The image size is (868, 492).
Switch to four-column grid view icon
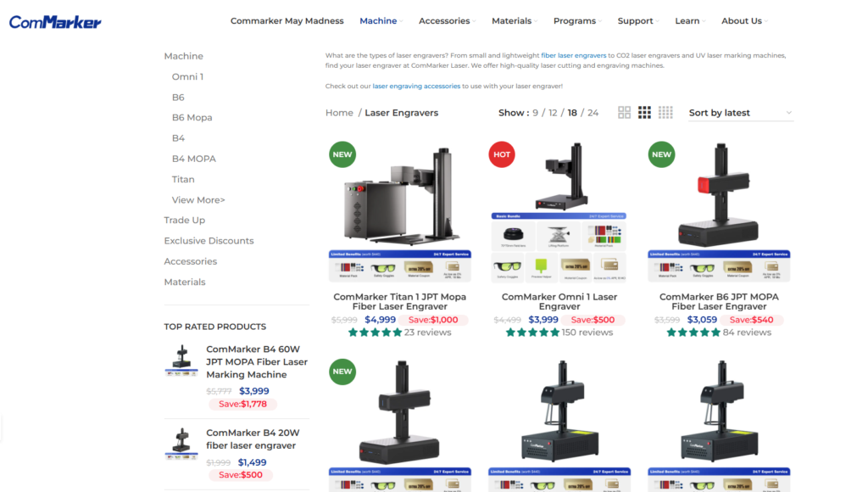[x=665, y=113]
